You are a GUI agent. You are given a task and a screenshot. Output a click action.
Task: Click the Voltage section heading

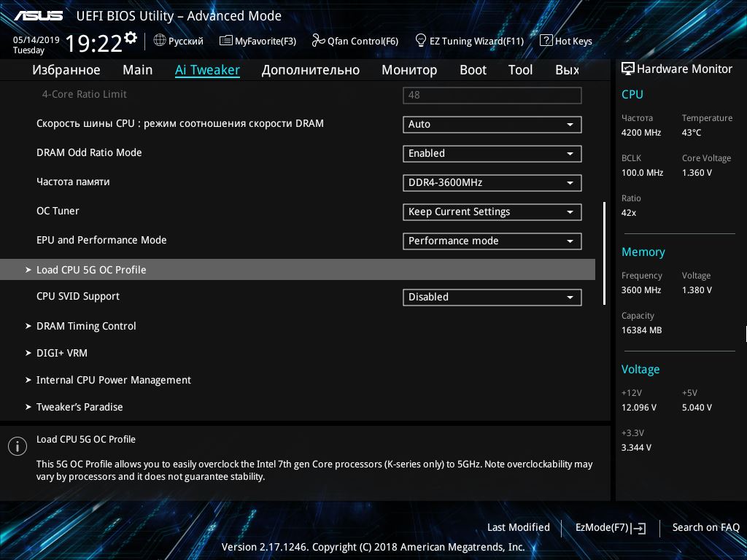(640, 369)
